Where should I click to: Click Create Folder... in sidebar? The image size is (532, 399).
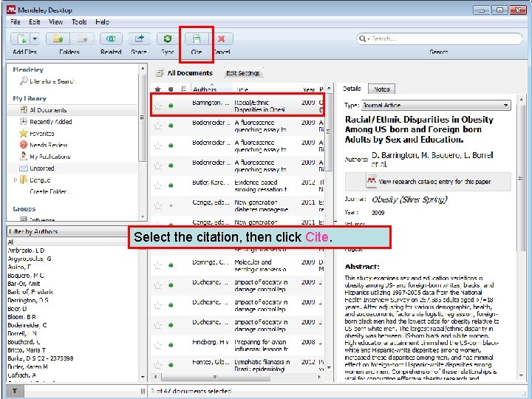click(50, 191)
